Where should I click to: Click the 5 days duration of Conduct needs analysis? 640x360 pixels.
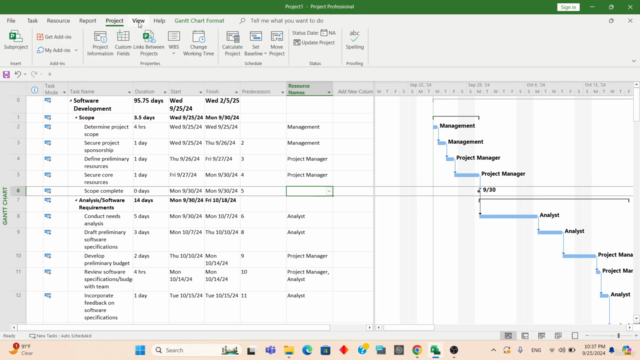coord(142,216)
